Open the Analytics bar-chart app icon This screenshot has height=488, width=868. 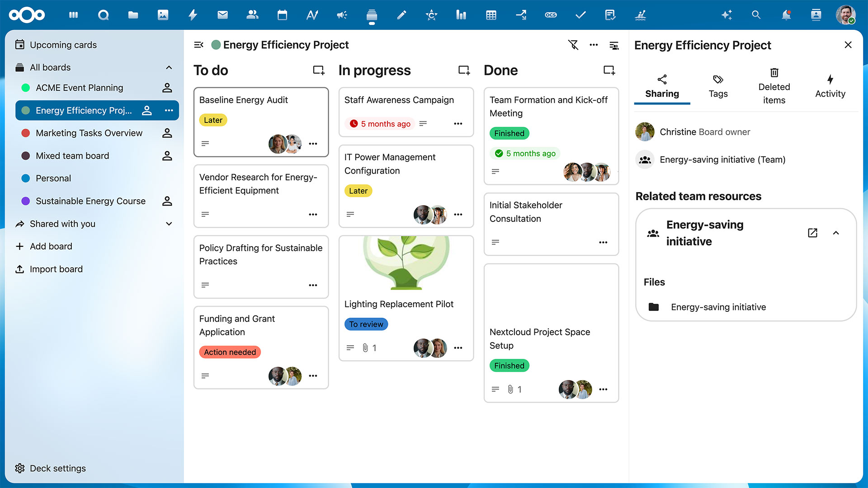(461, 15)
